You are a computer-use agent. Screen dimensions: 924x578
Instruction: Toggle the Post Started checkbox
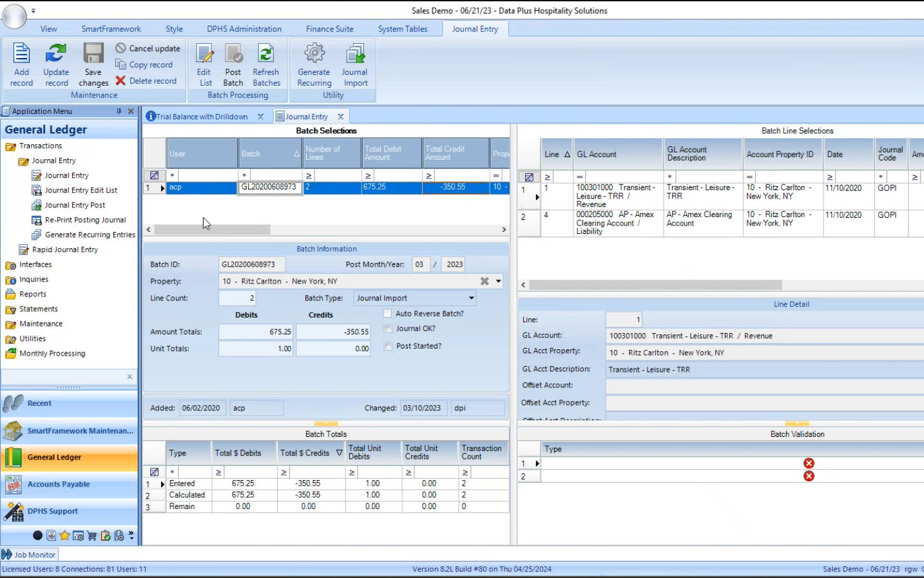point(388,346)
